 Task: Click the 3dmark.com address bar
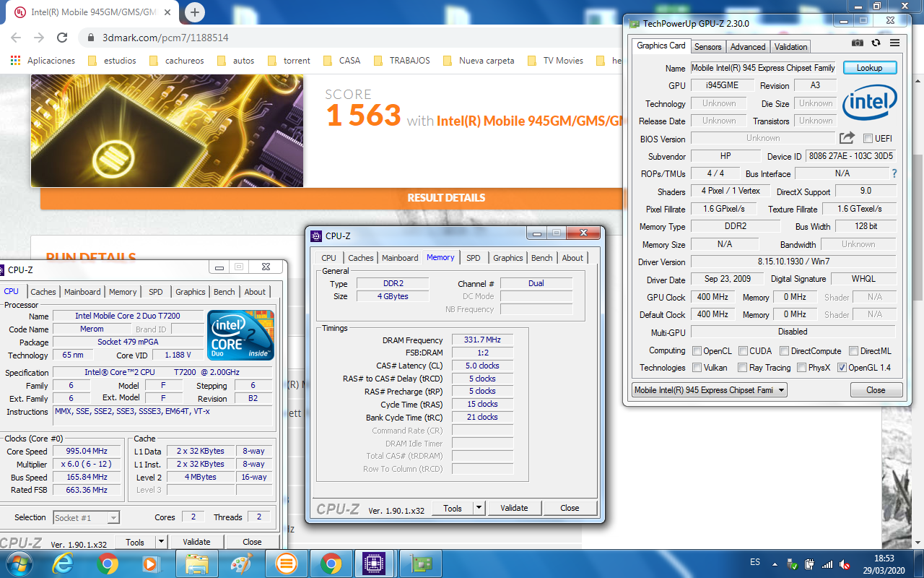(346, 38)
